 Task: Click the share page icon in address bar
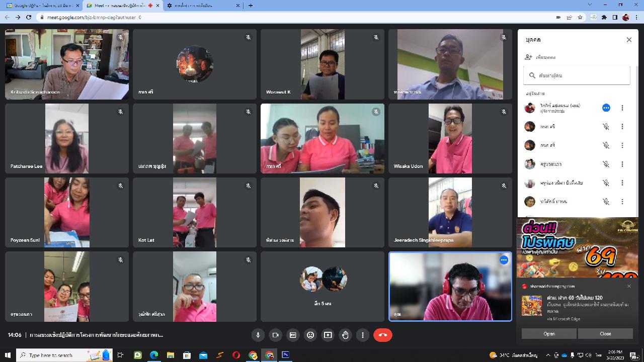570,17
